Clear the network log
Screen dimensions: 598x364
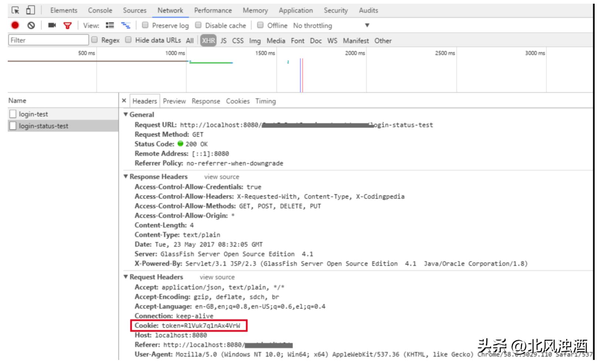(x=31, y=25)
